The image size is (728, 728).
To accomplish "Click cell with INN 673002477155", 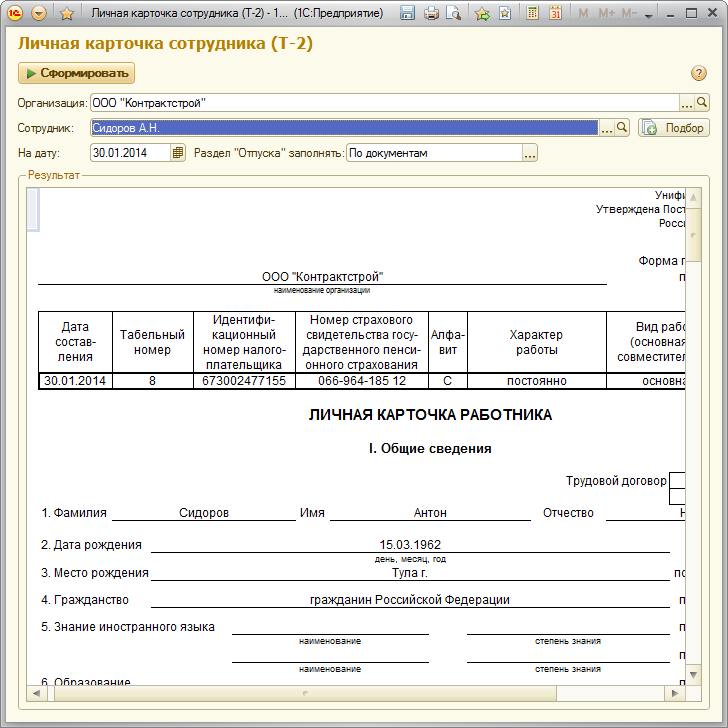I will pos(244,381).
